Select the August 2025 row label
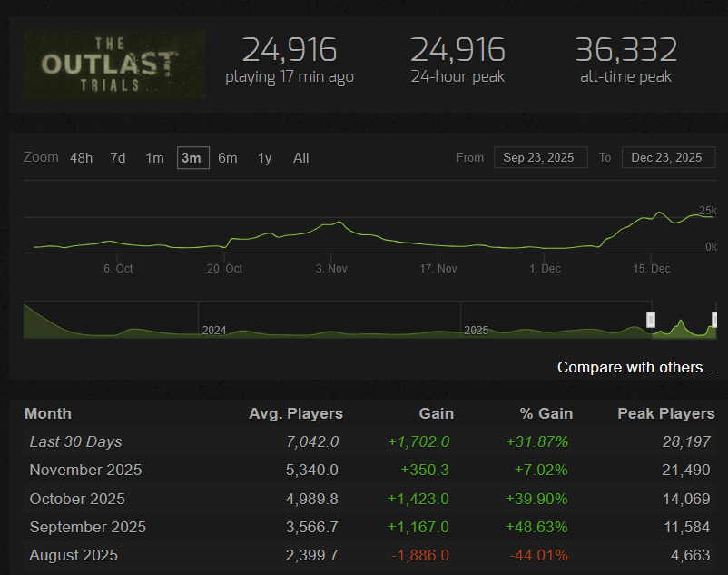The image size is (728, 575). [74, 556]
